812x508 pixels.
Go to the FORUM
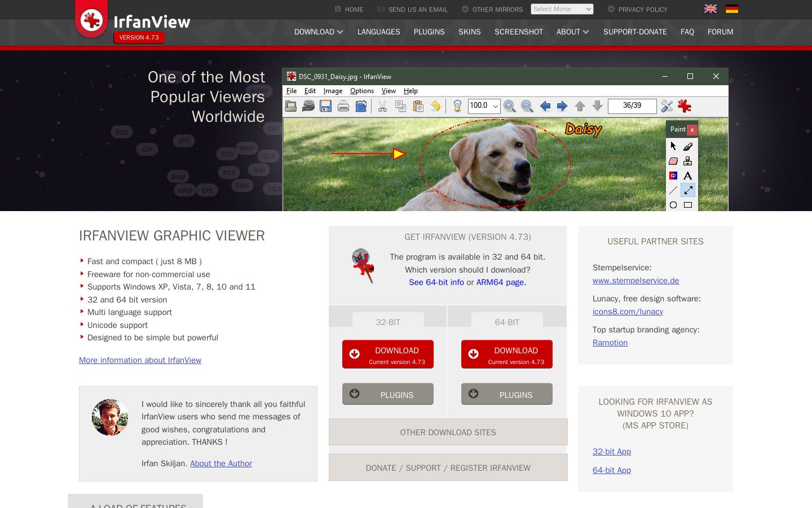coord(721,32)
